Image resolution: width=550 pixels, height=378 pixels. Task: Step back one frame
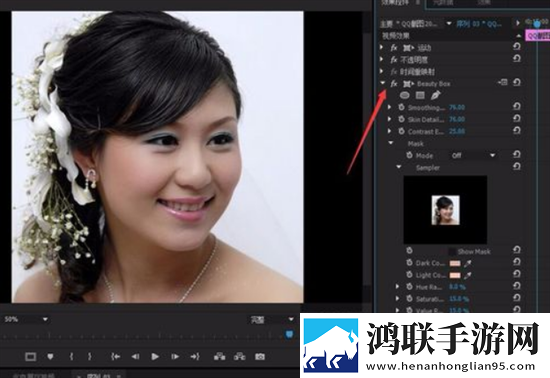(135, 357)
